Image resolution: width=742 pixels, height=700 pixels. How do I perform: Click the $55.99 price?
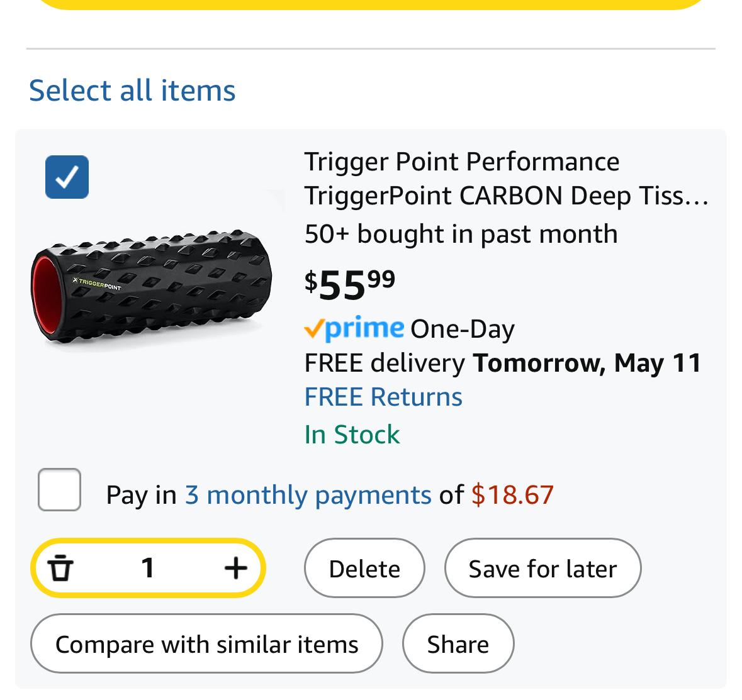point(350,285)
